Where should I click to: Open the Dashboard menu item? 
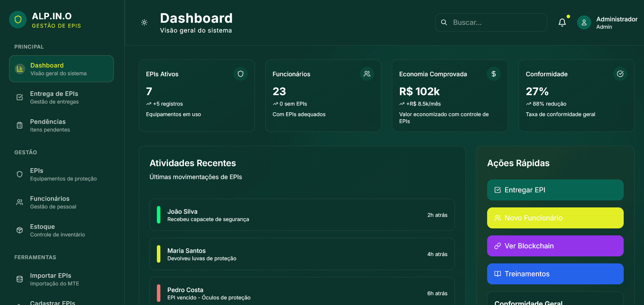tap(61, 69)
